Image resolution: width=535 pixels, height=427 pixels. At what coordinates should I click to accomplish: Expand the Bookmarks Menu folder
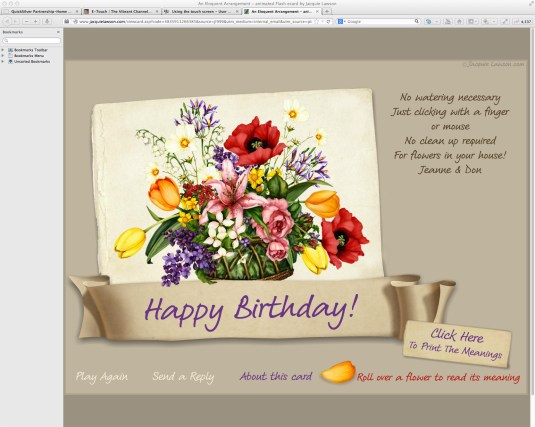pos(3,56)
